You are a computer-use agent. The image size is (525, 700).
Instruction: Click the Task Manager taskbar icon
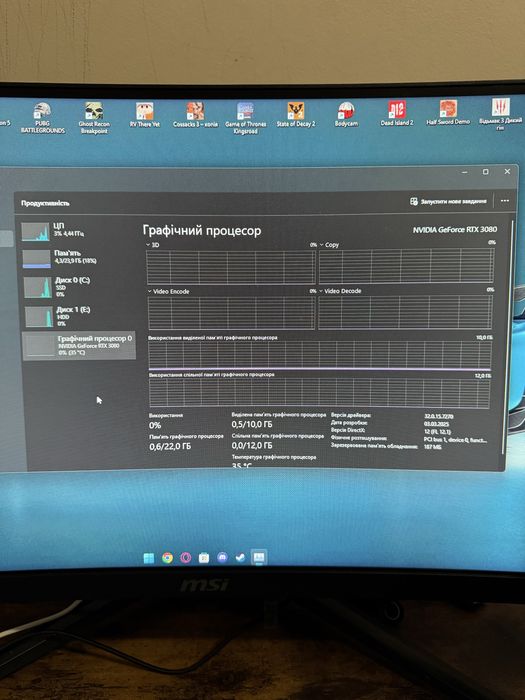pos(259,557)
